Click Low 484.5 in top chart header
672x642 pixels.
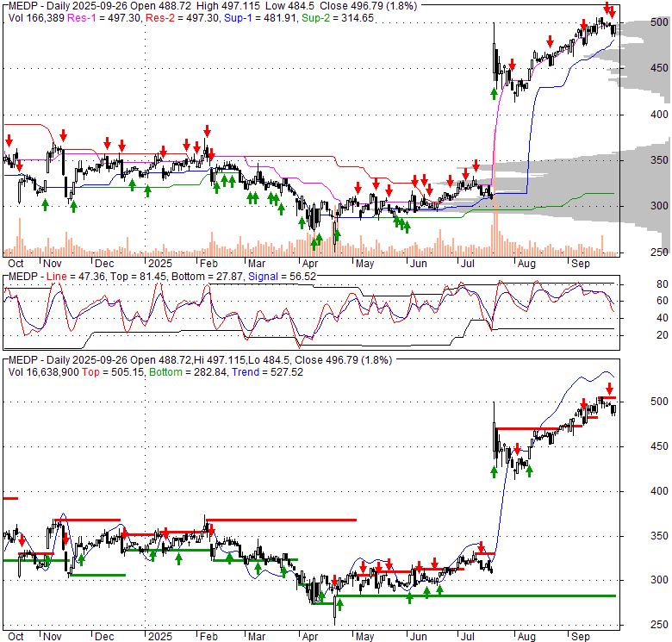point(289,6)
